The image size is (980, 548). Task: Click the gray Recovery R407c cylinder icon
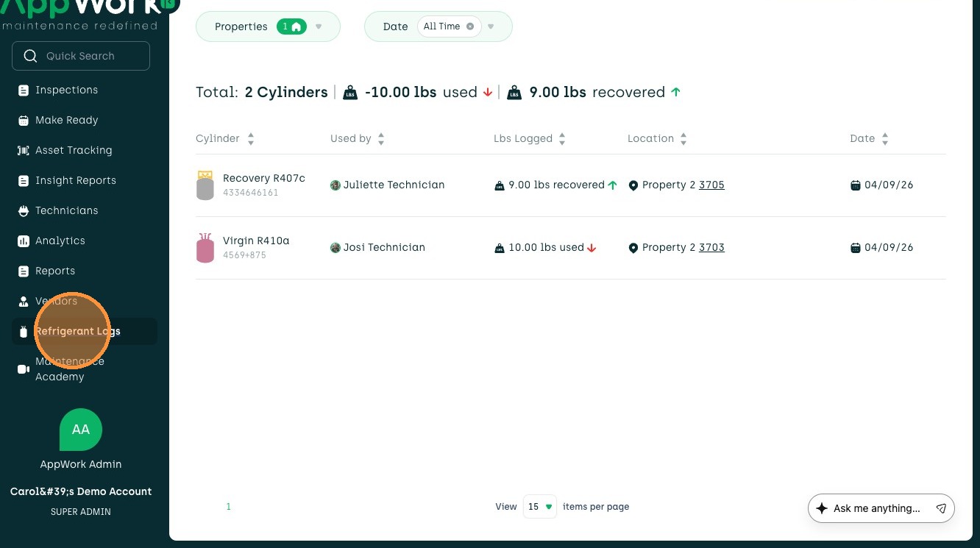coord(205,185)
